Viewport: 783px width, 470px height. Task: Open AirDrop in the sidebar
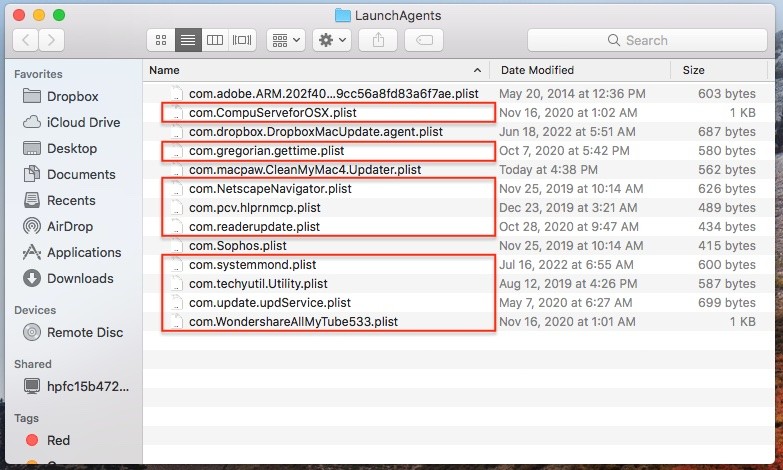pos(58,226)
